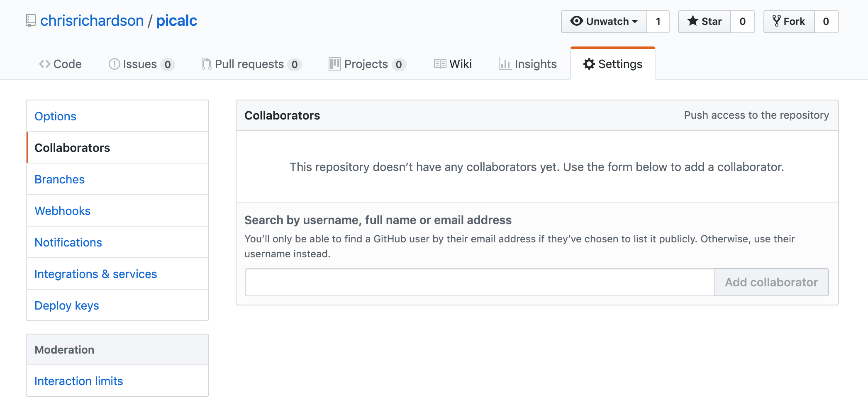Fork the picalc repository
868x415 pixels.
[x=789, y=22]
